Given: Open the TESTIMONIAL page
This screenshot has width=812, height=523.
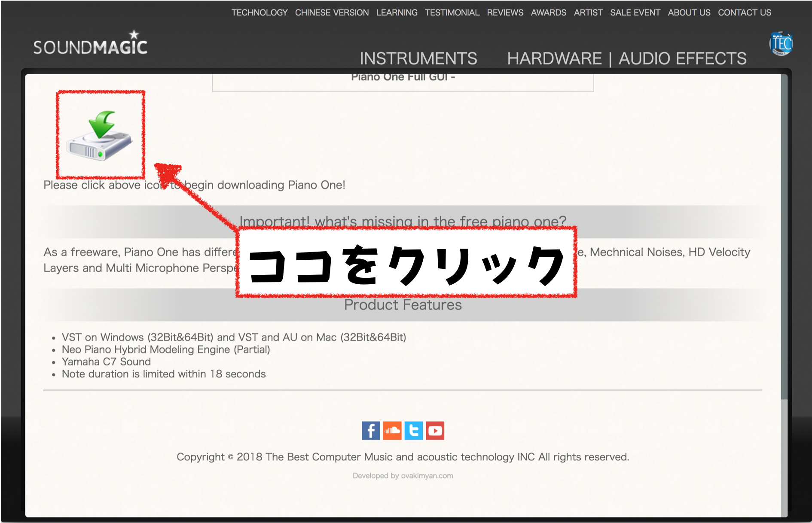Looking at the screenshot, I should click(452, 12).
